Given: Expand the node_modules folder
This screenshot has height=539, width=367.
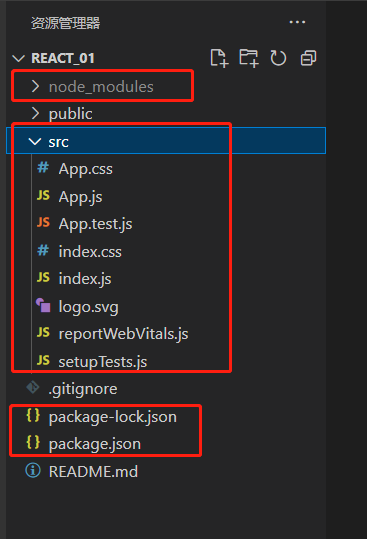Looking at the screenshot, I should point(35,86).
